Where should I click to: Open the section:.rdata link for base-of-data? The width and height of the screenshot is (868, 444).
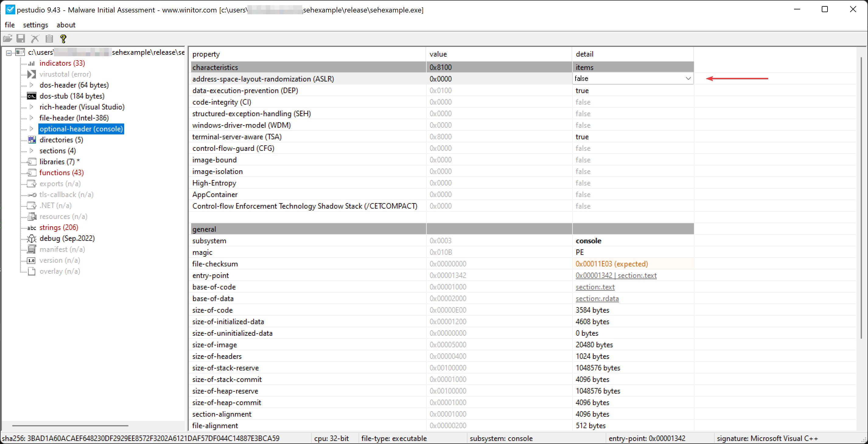pos(597,299)
